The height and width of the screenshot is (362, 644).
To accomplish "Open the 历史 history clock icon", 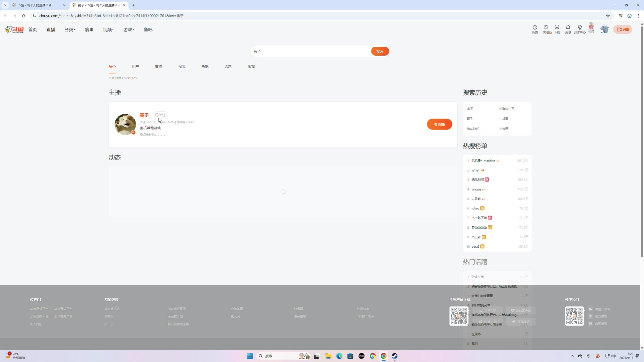I will pyautogui.click(x=535, y=29).
